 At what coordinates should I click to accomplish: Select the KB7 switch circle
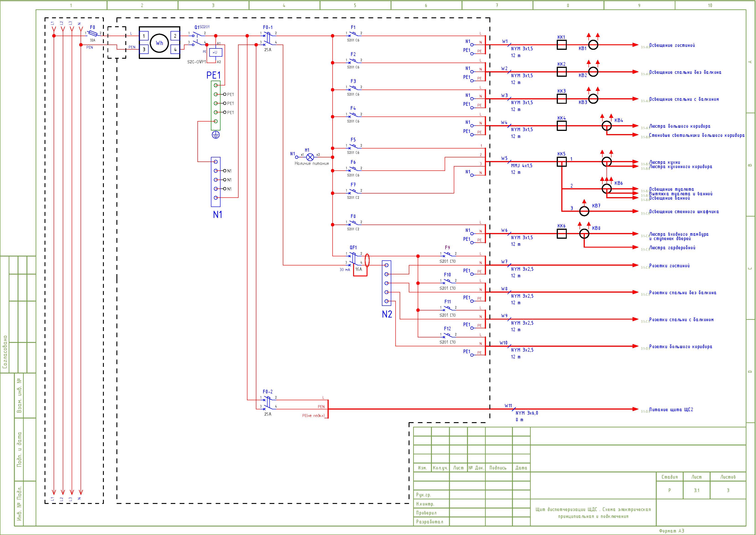(x=584, y=211)
